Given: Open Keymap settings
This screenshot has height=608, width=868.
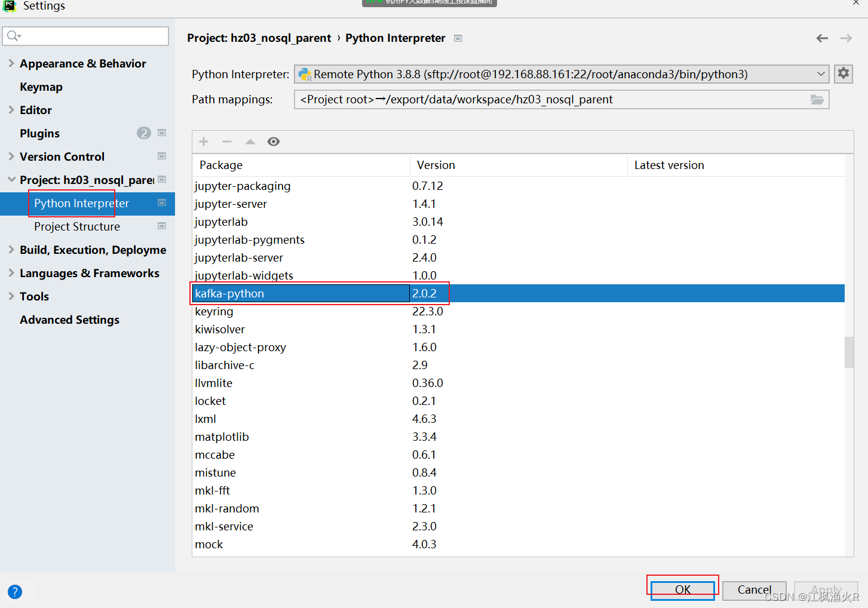Looking at the screenshot, I should [41, 87].
